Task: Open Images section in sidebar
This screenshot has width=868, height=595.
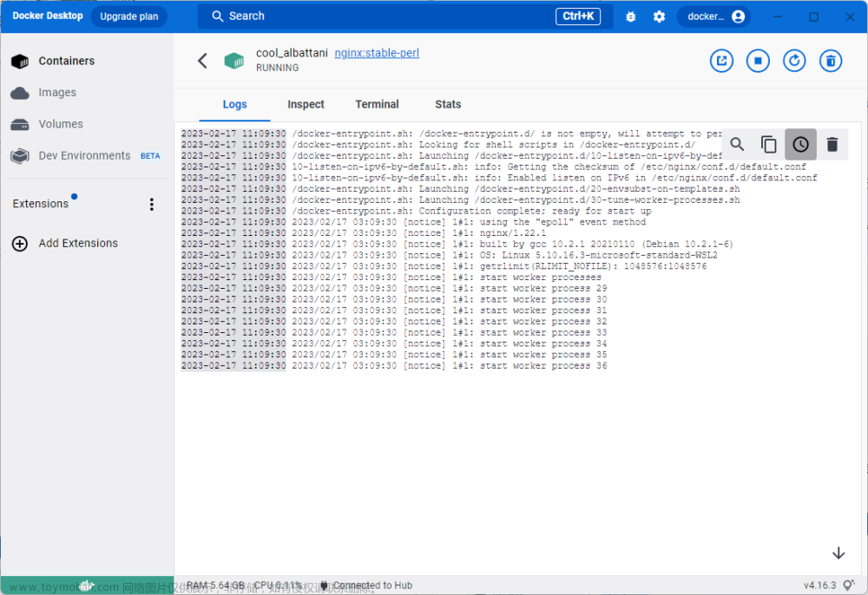Action: 43,92
